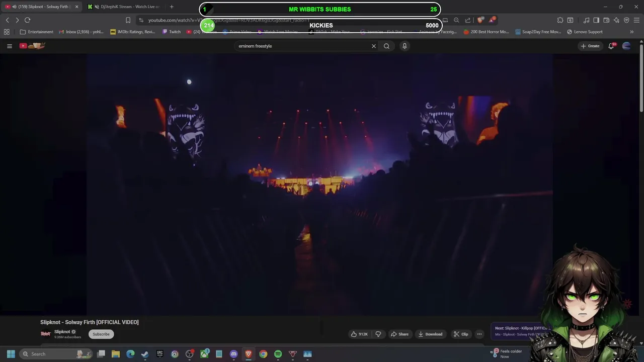Image resolution: width=644 pixels, height=362 pixels.
Task: Open File Explorer from taskbar
Action: [116, 354]
